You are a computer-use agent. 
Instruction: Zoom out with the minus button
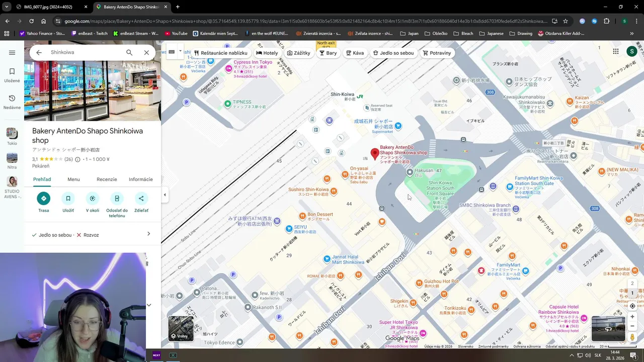tap(632, 326)
